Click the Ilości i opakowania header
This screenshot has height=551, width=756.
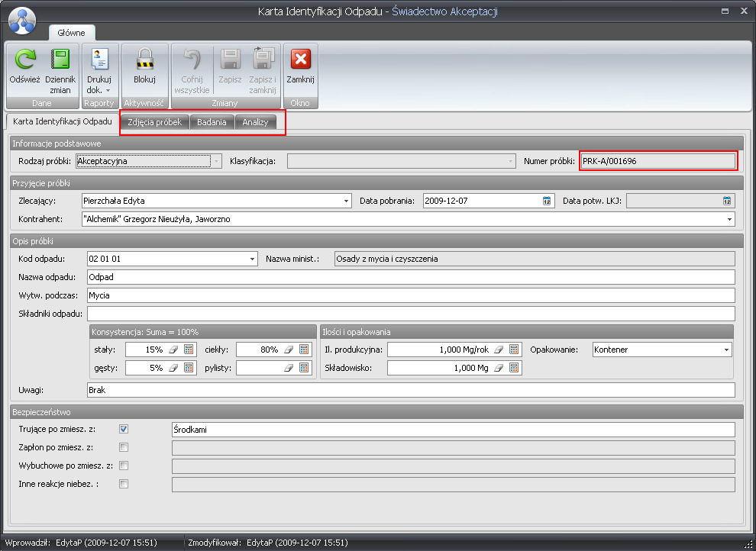(x=527, y=332)
